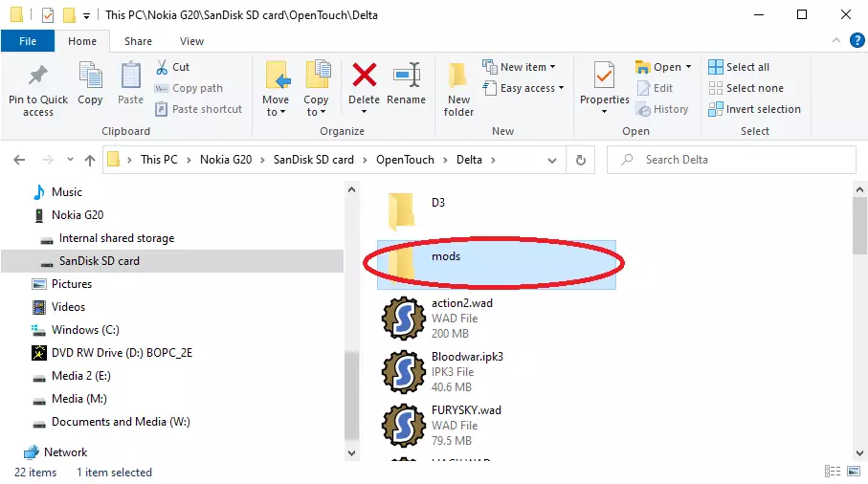Viewport: 868px width, 484px height.
Task: Click Copy path in Clipboard group
Action: (189, 88)
